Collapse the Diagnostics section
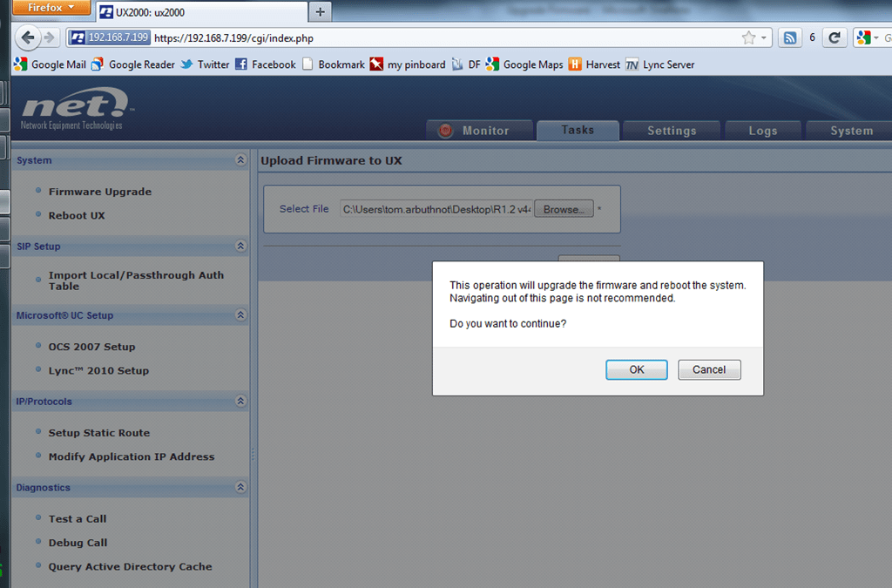This screenshot has height=588, width=892. coord(240,487)
